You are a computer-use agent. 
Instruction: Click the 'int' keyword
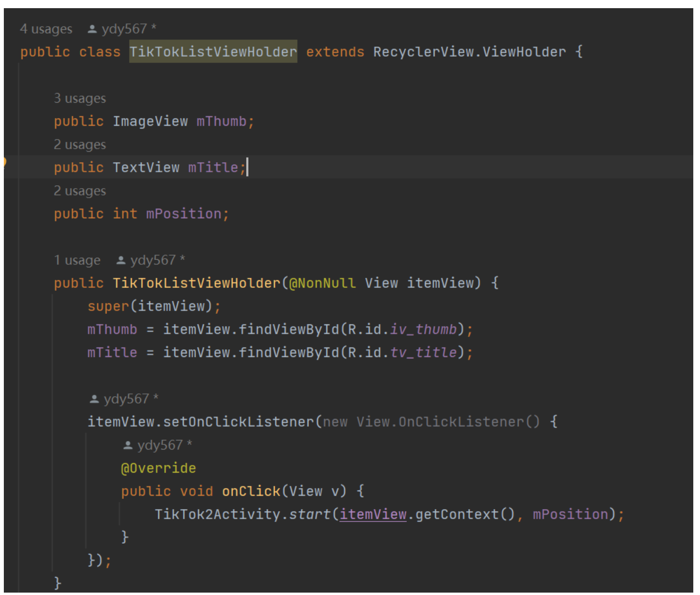pyautogui.click(x=125, y=214)
